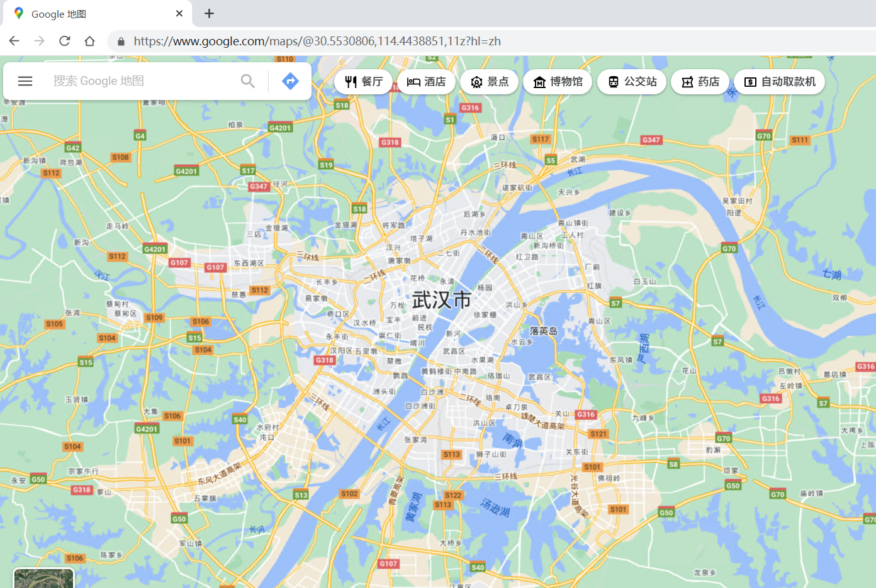Click the G347 red highway shield near 泾河
876x588 pixels.
click(x=259, y=186)
